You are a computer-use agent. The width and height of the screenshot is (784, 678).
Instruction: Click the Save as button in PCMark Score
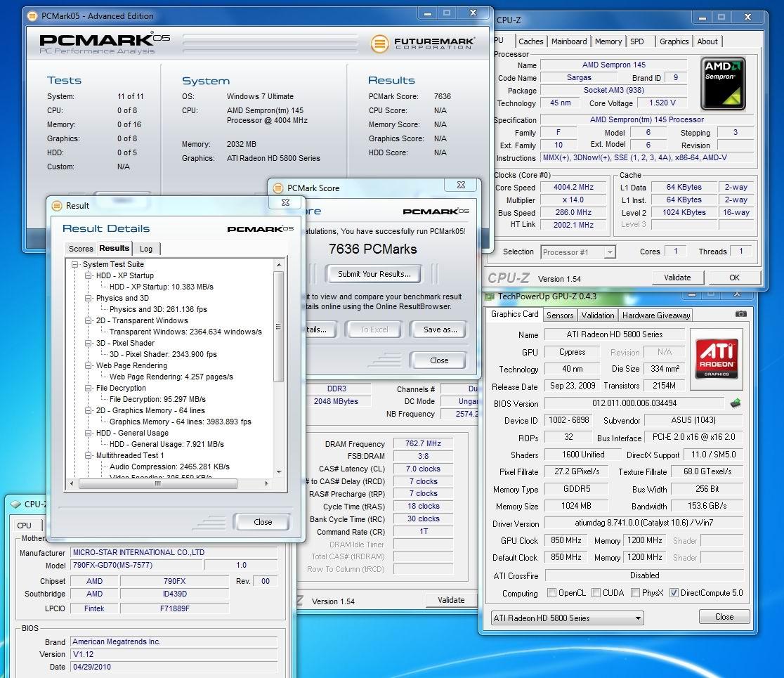440,330
